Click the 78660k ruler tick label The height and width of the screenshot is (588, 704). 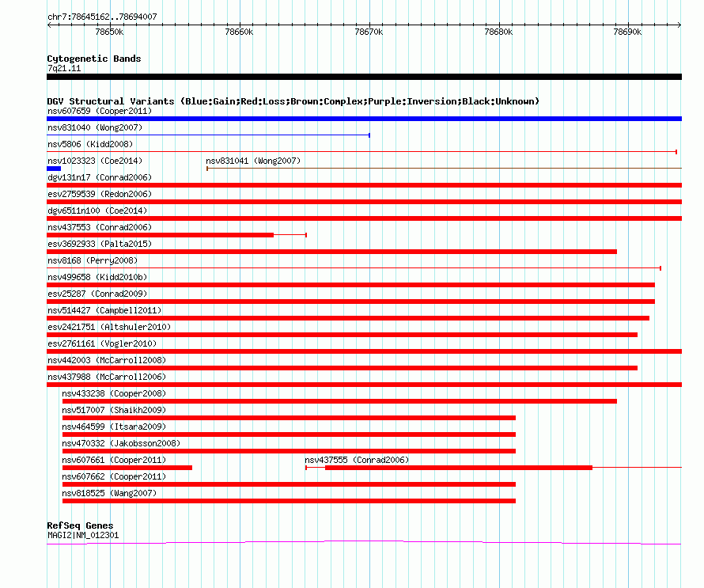[x=239, y=32]
